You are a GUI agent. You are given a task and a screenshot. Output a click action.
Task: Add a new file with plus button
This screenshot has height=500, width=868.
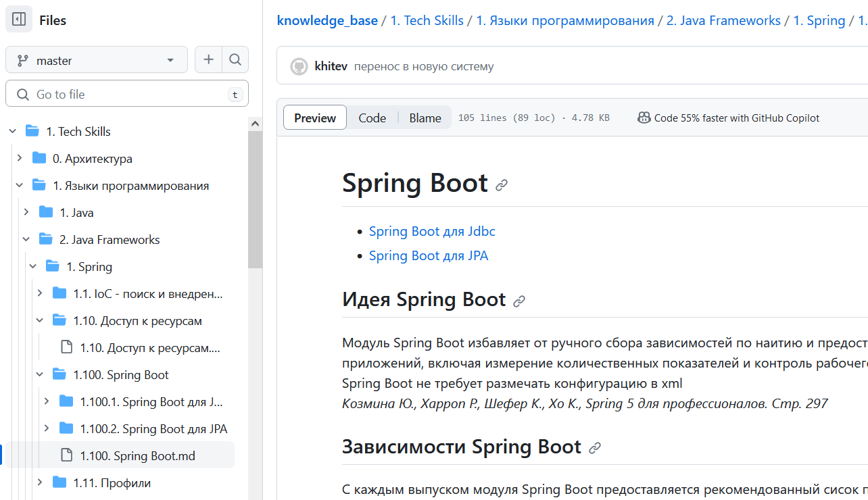point(209,60)
